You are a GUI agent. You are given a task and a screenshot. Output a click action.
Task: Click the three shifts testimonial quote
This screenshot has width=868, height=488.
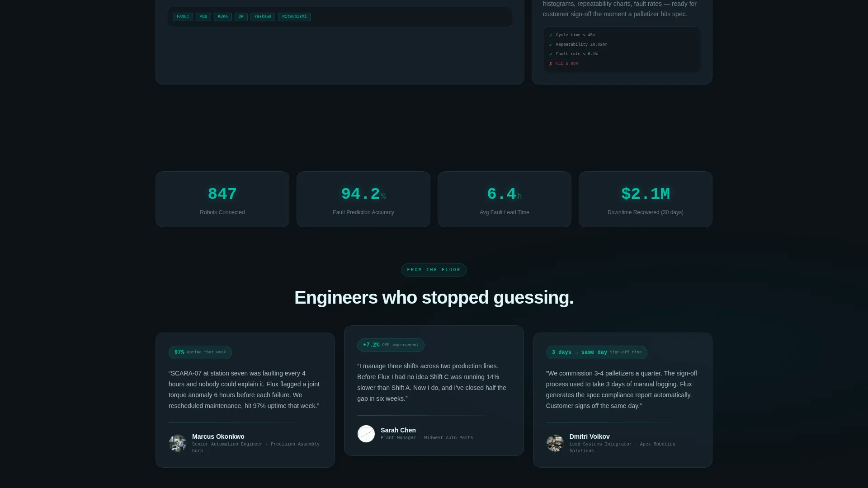(x=433, y=382)
